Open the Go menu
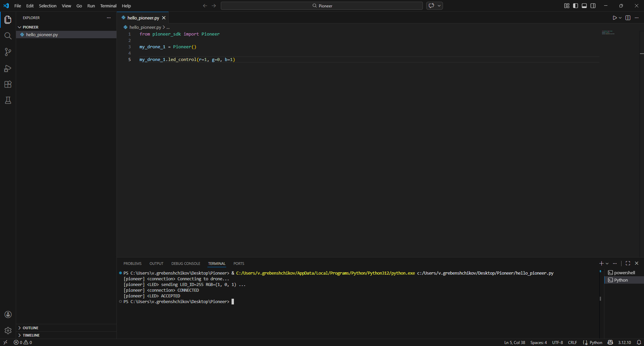The width and height of the screenshot is (644, 346). 79,6
